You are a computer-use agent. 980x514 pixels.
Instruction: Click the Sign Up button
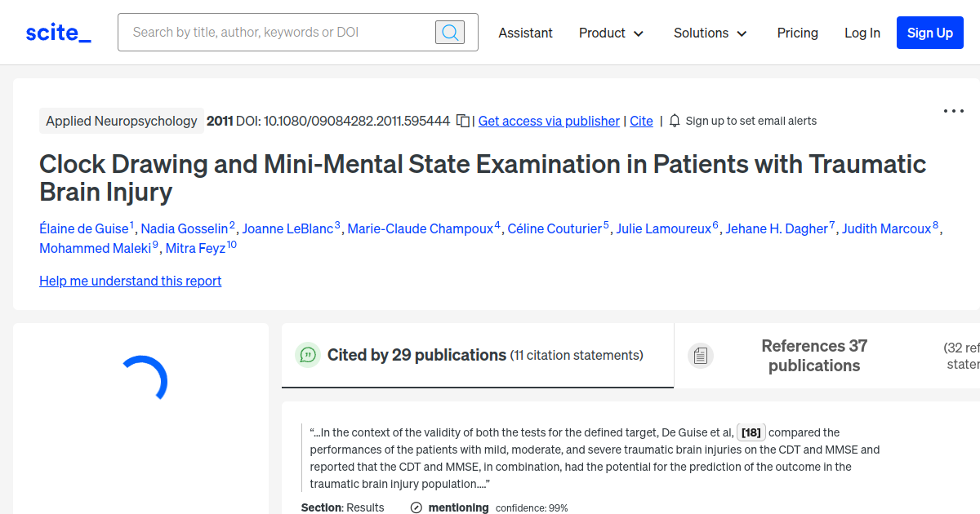tap(929, 33)
